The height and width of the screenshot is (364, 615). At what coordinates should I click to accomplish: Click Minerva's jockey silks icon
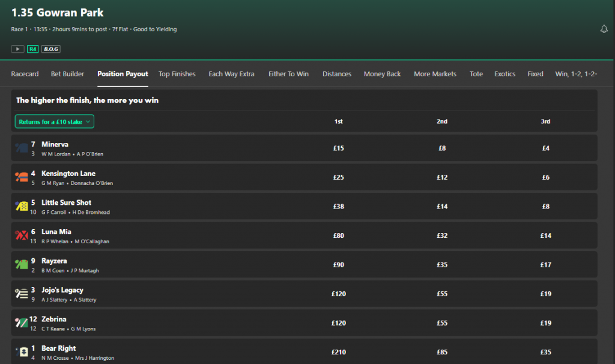click(x=22, y=148)
